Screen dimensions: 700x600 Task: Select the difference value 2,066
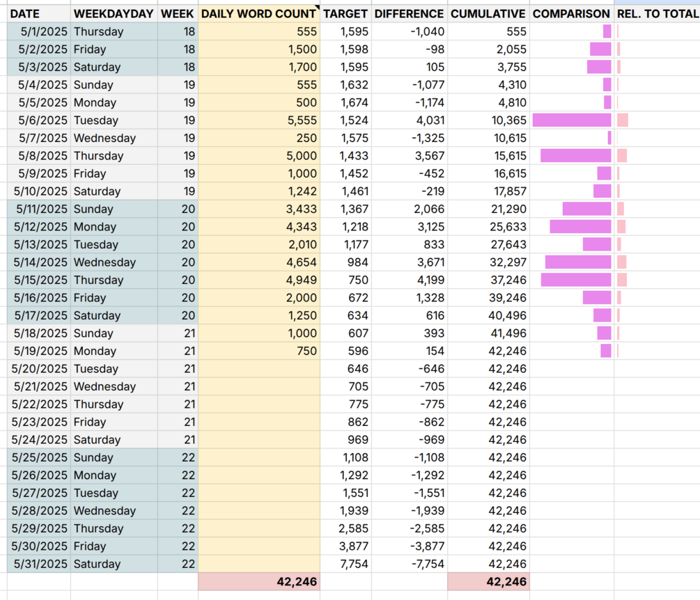click(410, 210)
